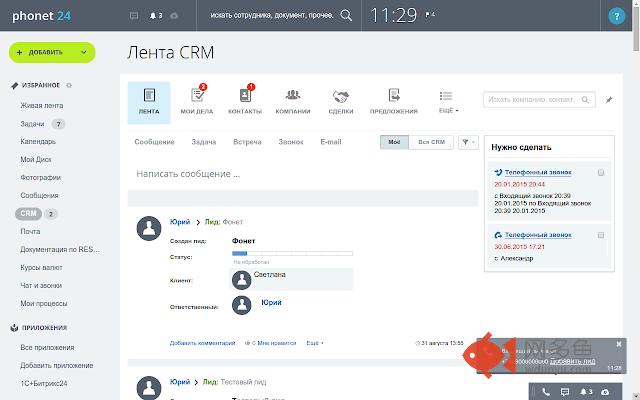Expand the Ещё menu in CRM toolbar
The width and height of the screenshot is (640, 400).
pos(448,102)
